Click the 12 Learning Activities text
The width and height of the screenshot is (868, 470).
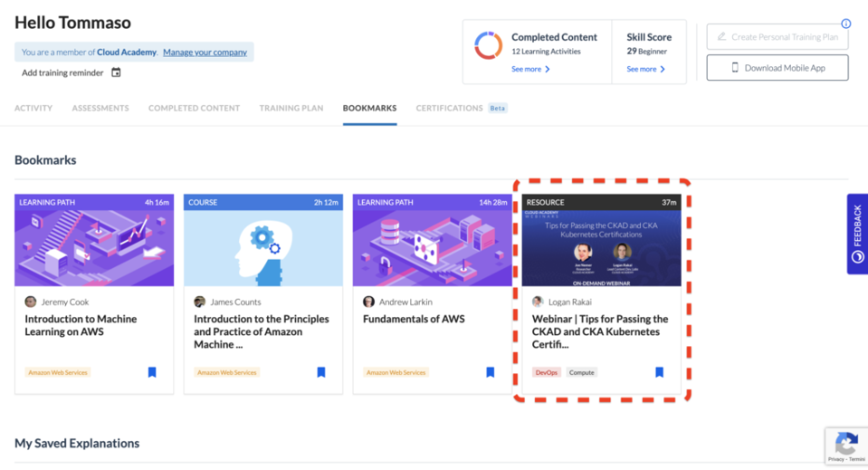pyautogui.click(x=546, y=51)
